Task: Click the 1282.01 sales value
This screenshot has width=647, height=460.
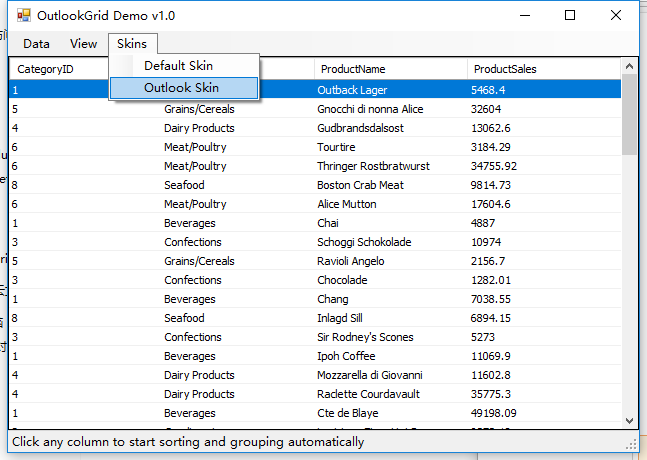Action: point(491,280)
